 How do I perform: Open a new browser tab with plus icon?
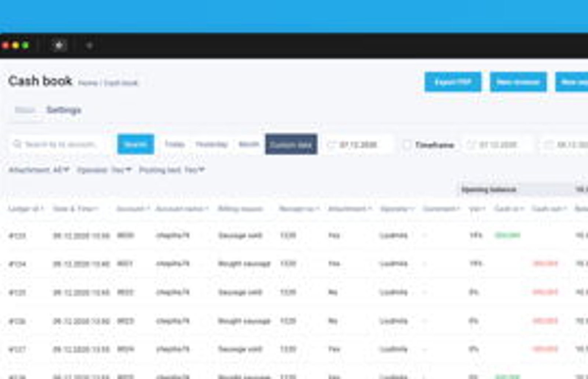tap(89, 46)
